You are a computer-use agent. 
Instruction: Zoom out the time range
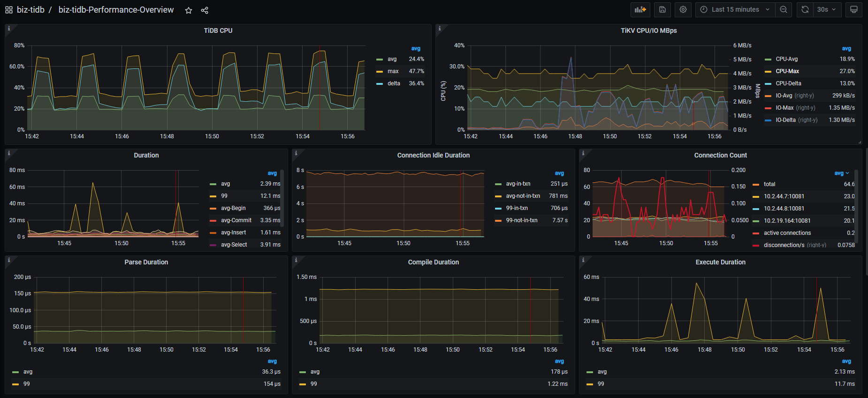(784, 10)
